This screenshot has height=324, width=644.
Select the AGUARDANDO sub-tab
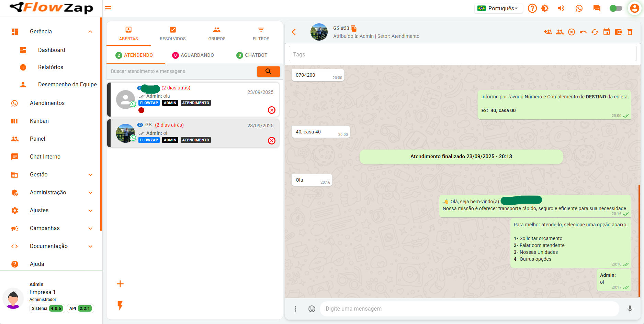pyautogui.click(x=193, y=55)
